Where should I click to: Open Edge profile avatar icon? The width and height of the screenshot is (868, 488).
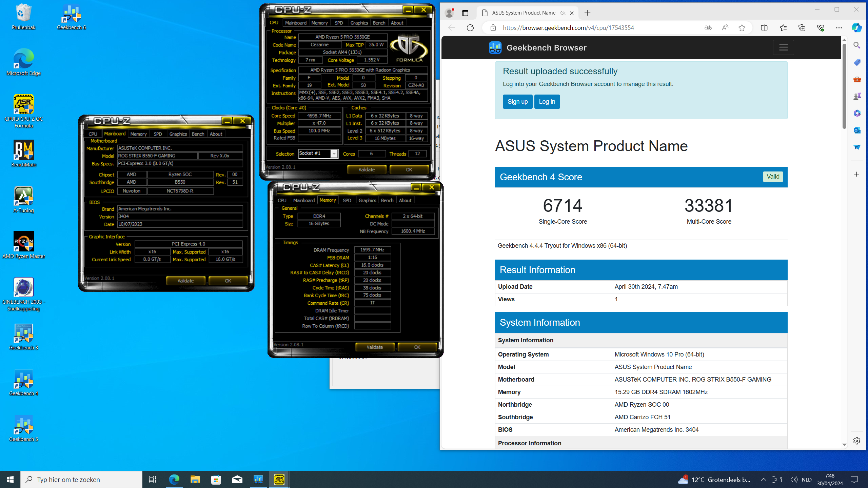(450, 13)
